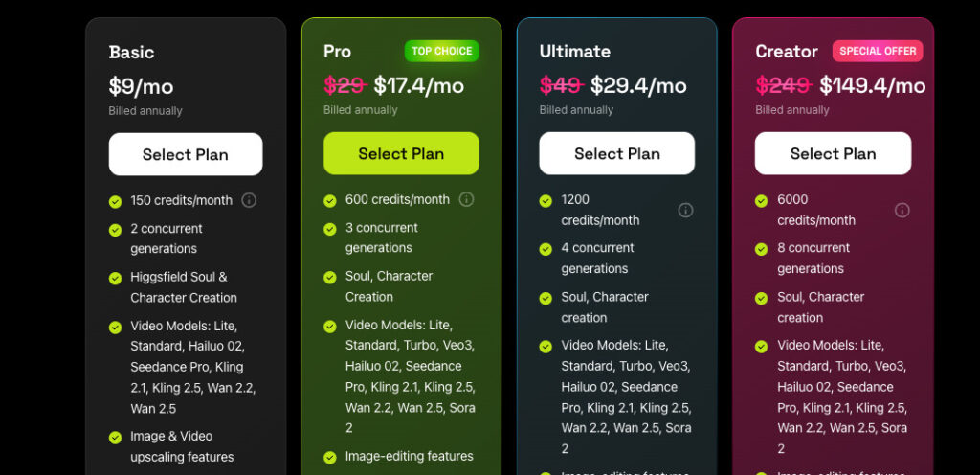Viewport: 980px width, 475px height.
Task: Click checkmark icon for 4 concurrent generations
Action: coord(546,249)
